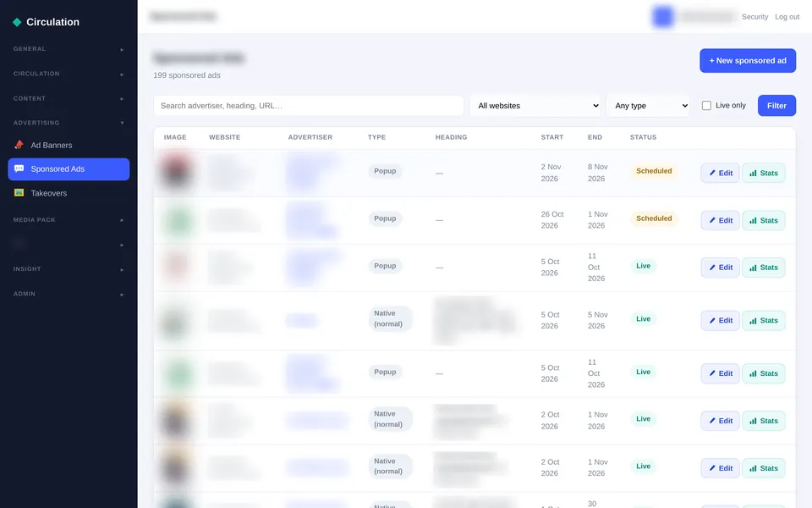Click the Advertiser column header
812x508 pixels.
tap(310, 137)
